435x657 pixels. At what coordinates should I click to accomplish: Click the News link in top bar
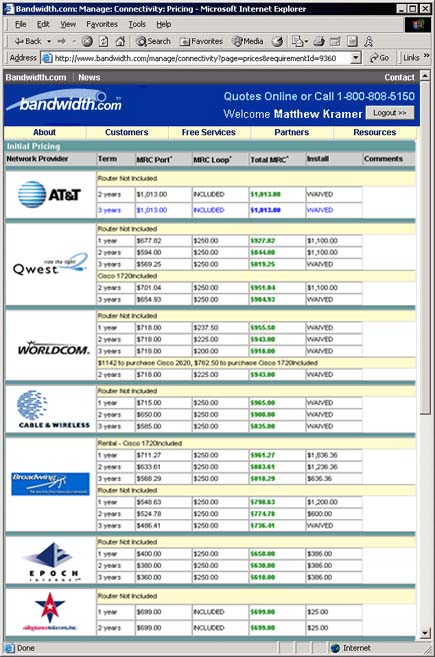[x=89, y=77]
